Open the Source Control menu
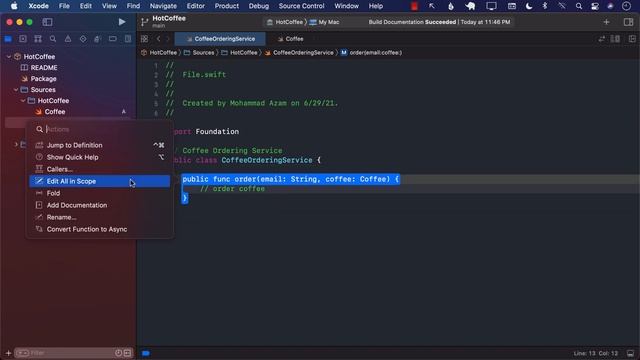 (301, 6)
